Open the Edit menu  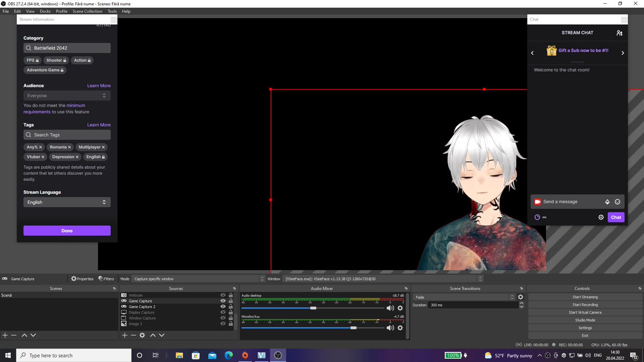(18, 11)
